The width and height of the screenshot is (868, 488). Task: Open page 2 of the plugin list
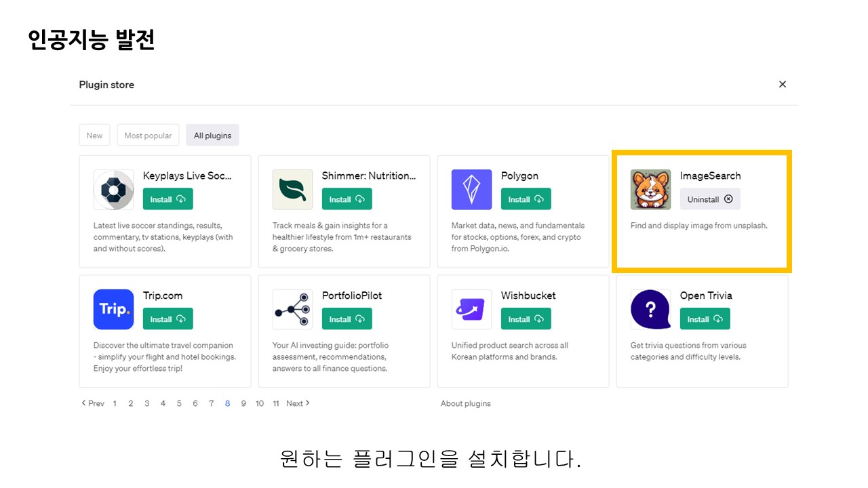(131, 403)
